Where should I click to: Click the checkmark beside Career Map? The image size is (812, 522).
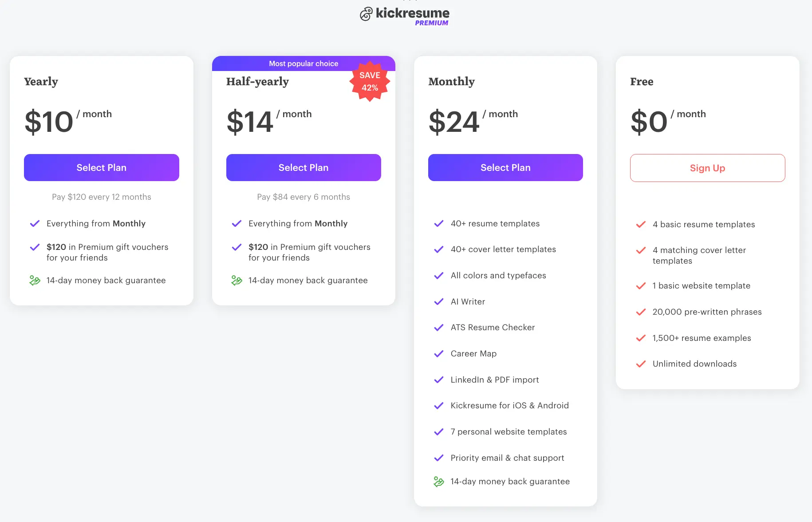(x=439, y=353)
